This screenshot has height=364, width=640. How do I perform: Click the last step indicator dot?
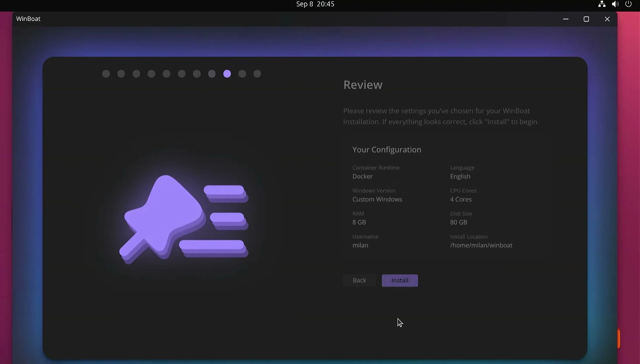pos(257,74)
